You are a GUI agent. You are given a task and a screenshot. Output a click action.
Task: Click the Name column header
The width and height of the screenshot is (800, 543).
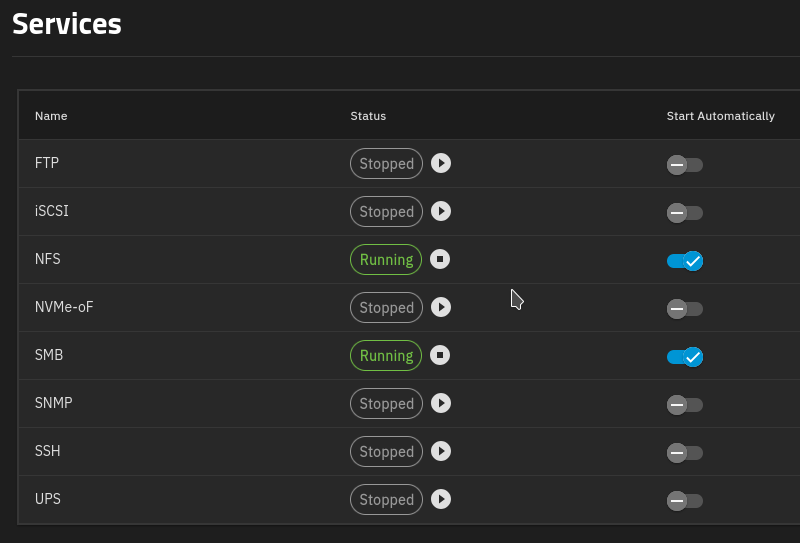51,116
